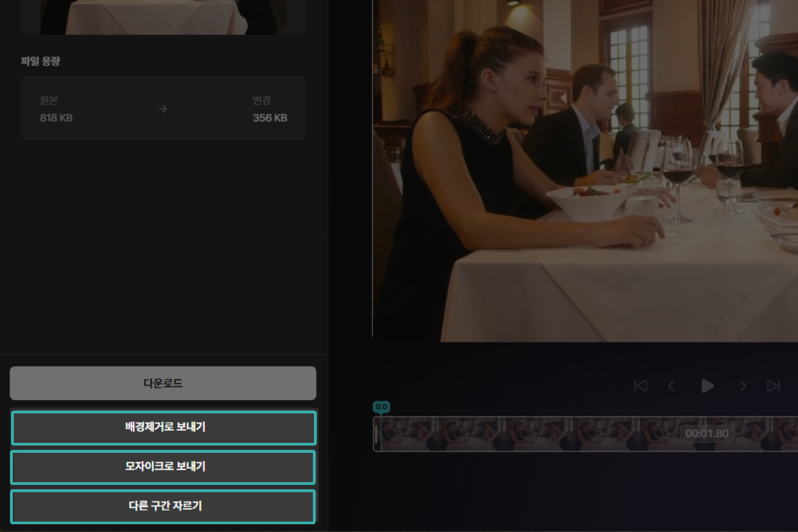
Task: Step forward one frame with right chevron
Action: (743, 386)
